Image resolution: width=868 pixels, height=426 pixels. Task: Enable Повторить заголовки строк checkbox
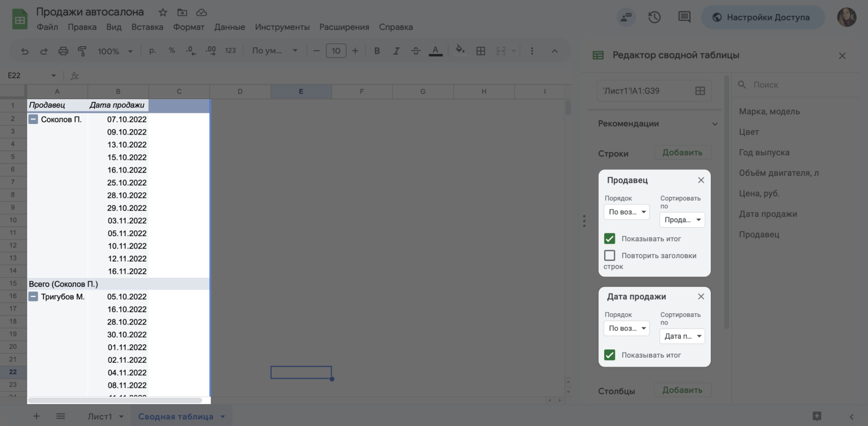pos(609,256)
